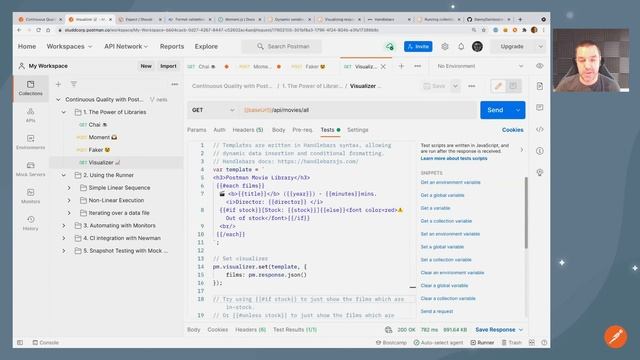Click the request URL field with /api/movies/all
The height and width of the screenshot is (360, 640).
point(359,110)
